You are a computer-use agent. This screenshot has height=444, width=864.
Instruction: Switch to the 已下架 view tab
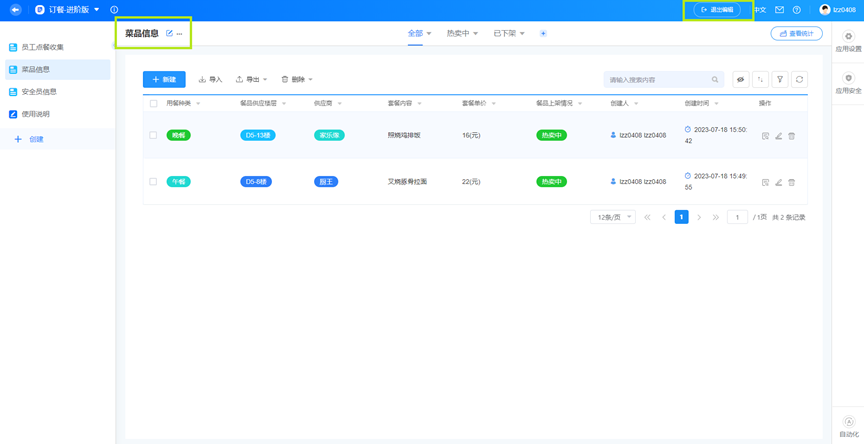point(504,33)
